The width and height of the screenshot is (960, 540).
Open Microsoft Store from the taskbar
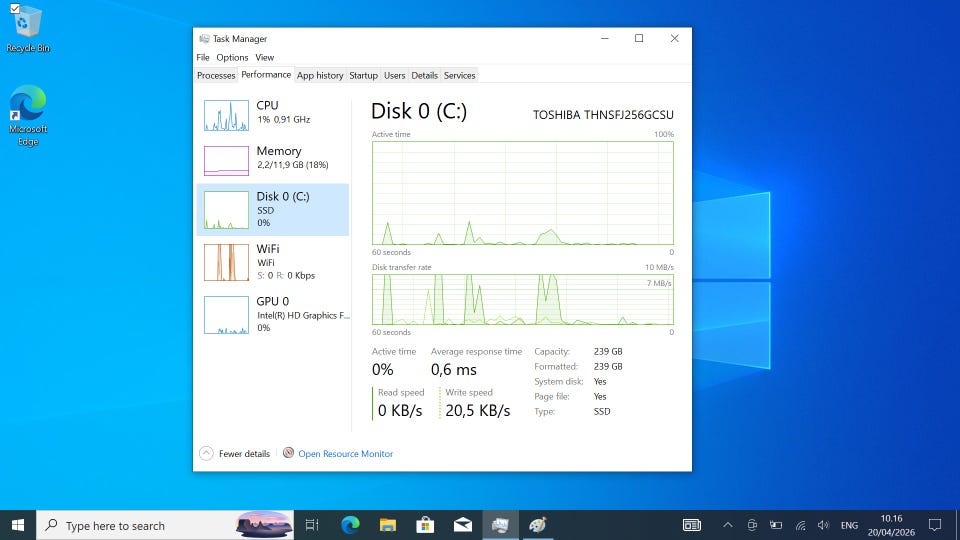(425, 525)
